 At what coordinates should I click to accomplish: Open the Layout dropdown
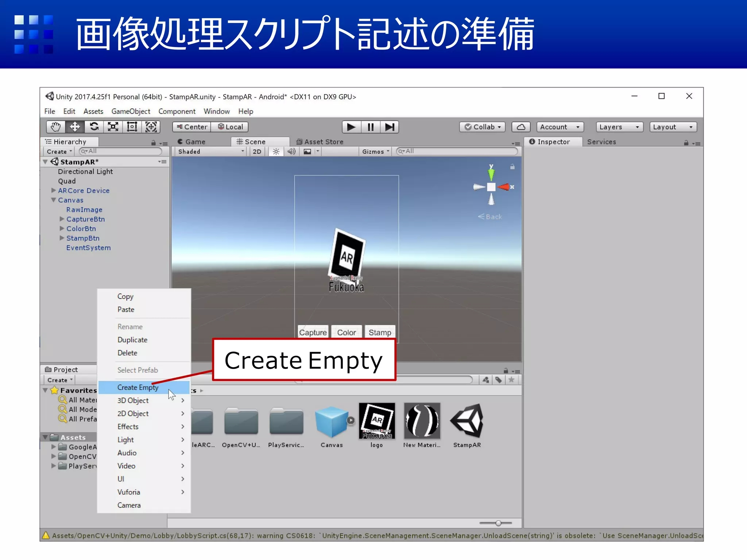point(673,127)
